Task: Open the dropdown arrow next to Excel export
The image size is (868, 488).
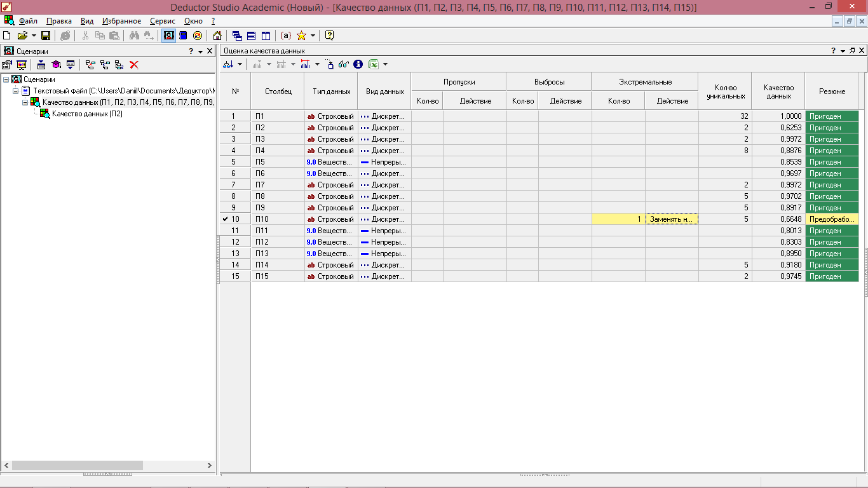Action: pos(385,64)
